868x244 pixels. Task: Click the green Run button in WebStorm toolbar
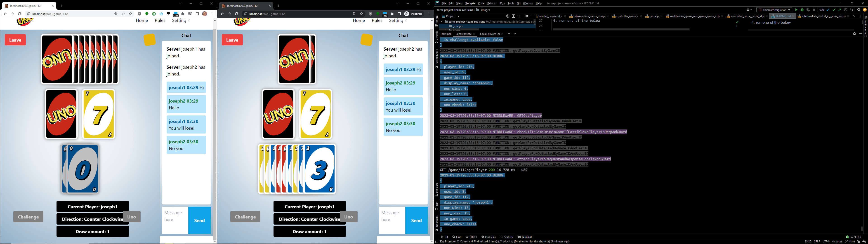(796, 10)
